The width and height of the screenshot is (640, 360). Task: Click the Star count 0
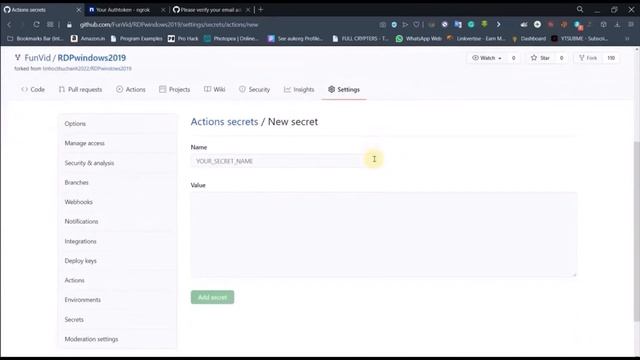[562, 58]
